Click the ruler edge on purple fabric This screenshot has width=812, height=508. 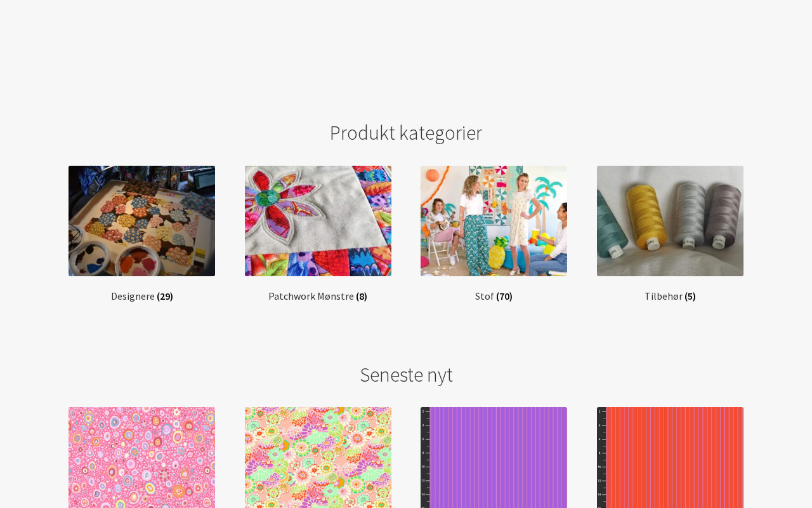[x=425, y=457]
